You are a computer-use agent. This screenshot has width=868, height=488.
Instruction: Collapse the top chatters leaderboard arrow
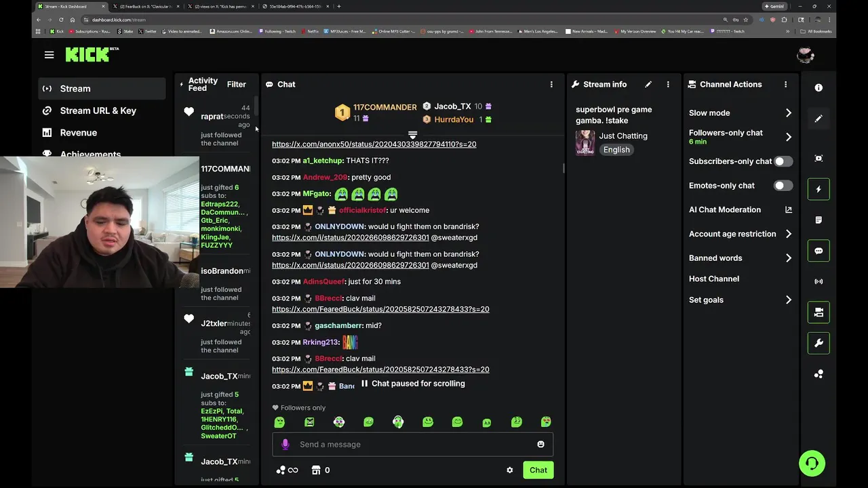click(x=412, y=135)
